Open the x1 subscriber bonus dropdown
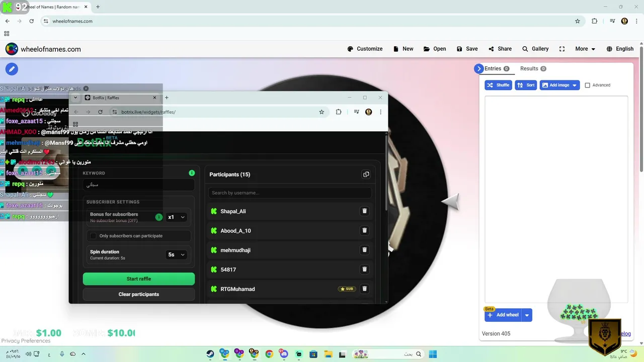 click(177, 217)
